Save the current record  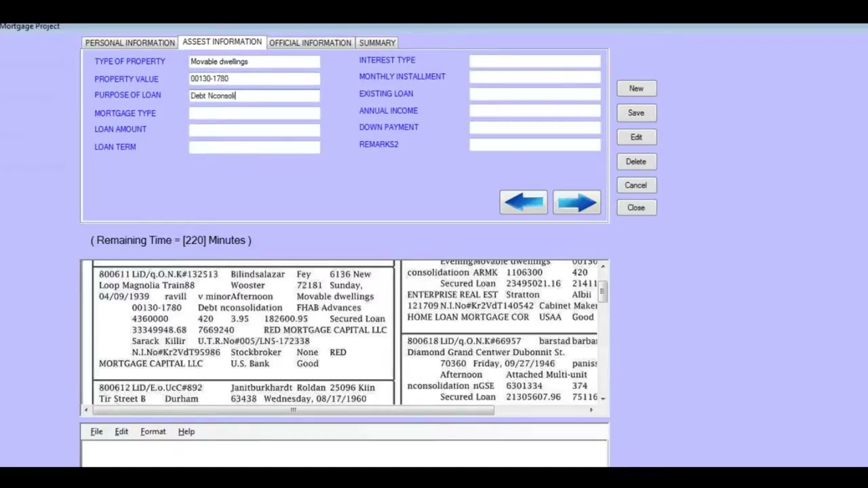[636, 113]
